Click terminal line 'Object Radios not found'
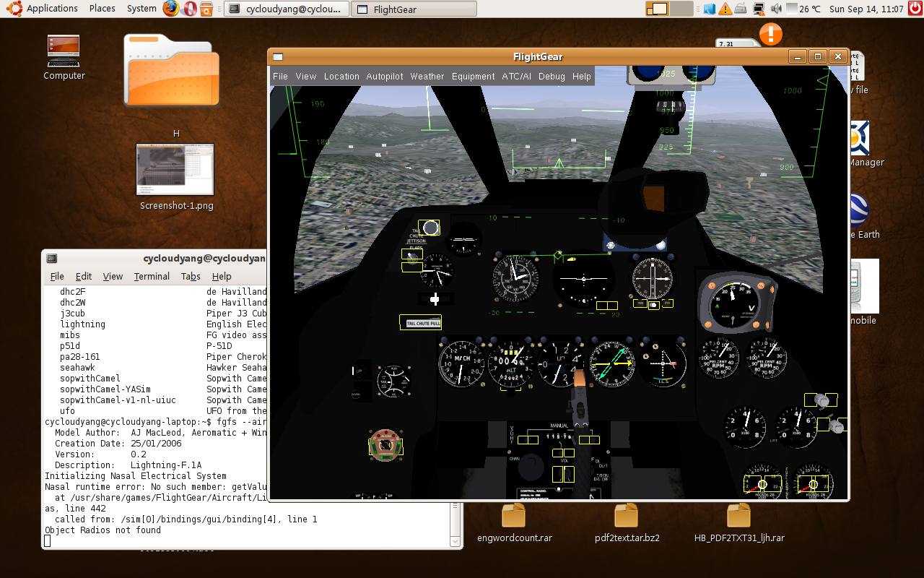The height and width of the screenshot is (578, 924). (103, 530)
